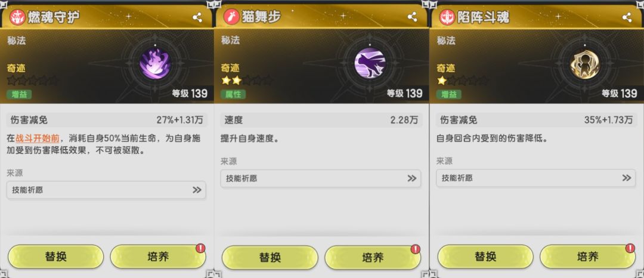Click 培养 button on 猫舞步 card
This screenshot has width=644, height=278.
[373, 258]
